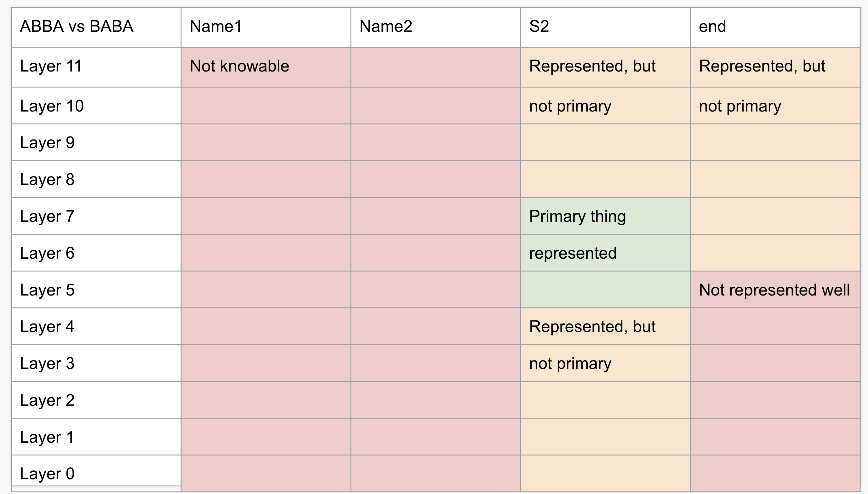Select the Name2 column header

[x=385, y=26]
